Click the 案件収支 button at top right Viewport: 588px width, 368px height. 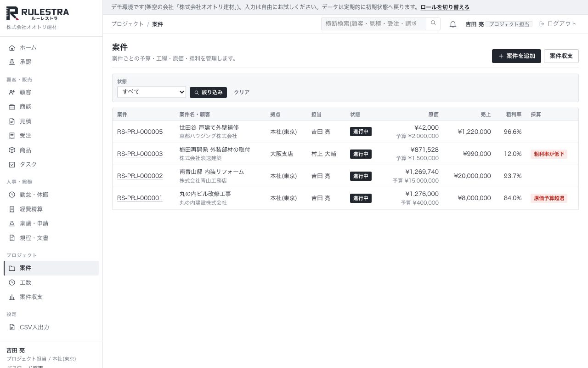(x=561, y=56)
